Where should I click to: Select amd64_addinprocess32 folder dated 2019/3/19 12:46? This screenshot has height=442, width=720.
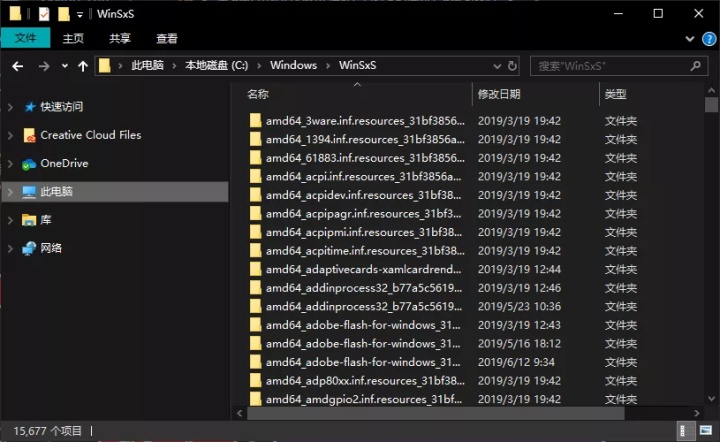pos(364,288)
